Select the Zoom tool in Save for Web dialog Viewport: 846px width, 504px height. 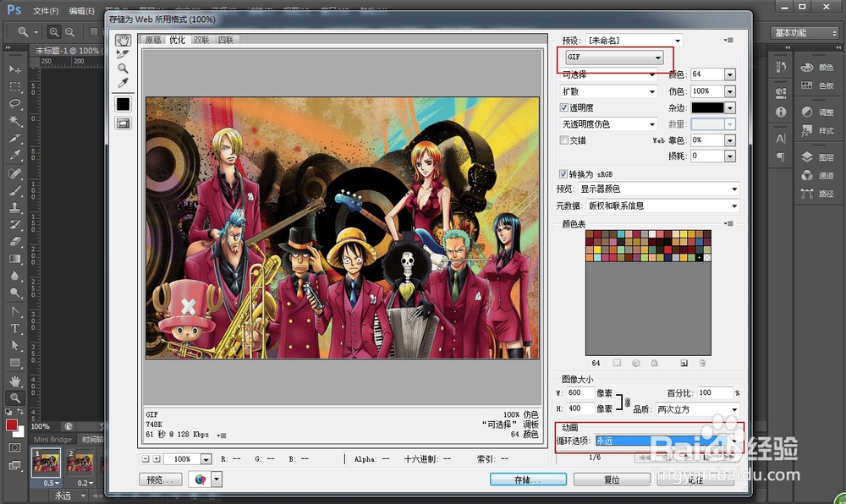pyautogui.click(x=123, y=68)
